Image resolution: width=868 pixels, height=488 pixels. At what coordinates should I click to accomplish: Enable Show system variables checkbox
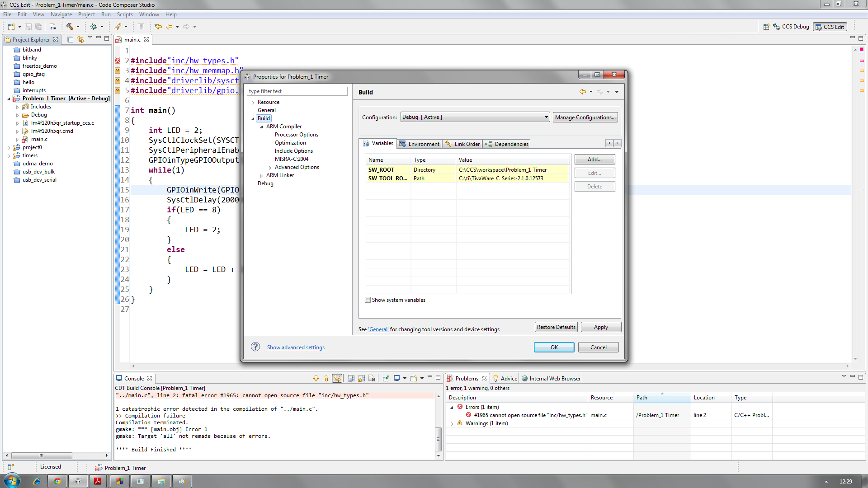(x=368, y=300)
